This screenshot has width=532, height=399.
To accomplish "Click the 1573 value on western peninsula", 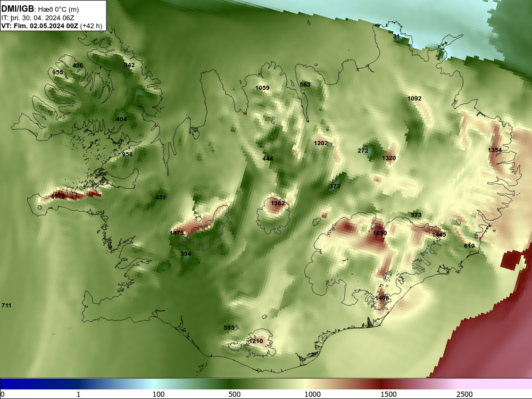I will click(58, 196).
